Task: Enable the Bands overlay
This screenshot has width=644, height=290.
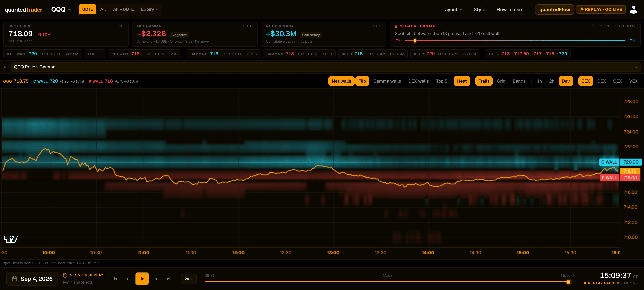Action: tap(519, 81)
